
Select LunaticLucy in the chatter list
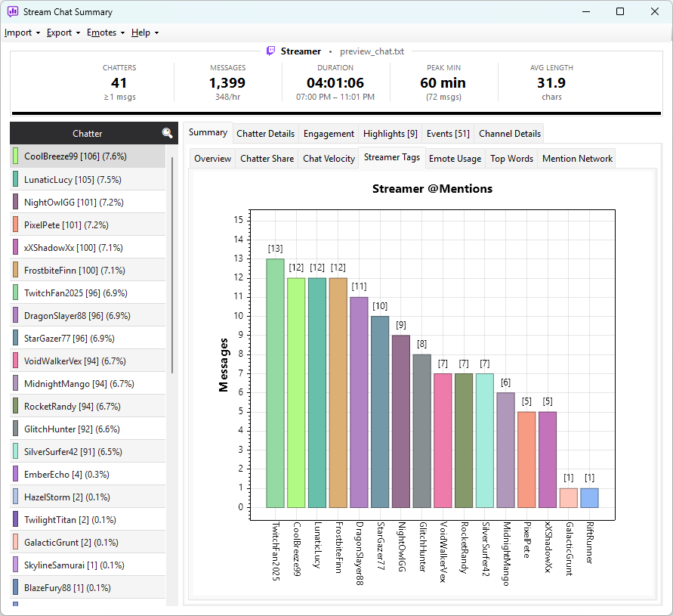coord(88,180)
